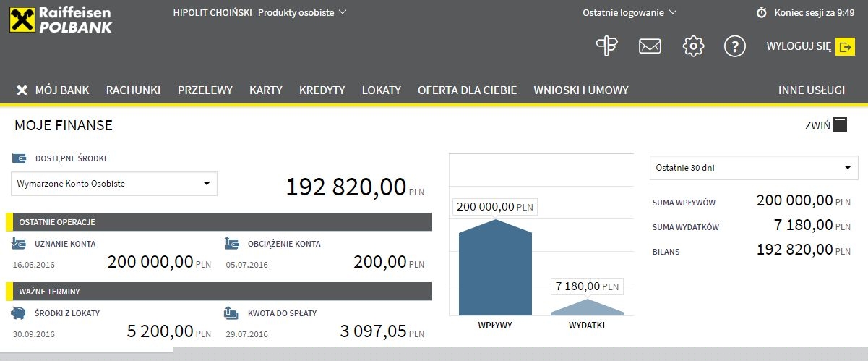The image size is (868, 361).
Task: Click the blue Wpływy chart bar
Action: 495,271
